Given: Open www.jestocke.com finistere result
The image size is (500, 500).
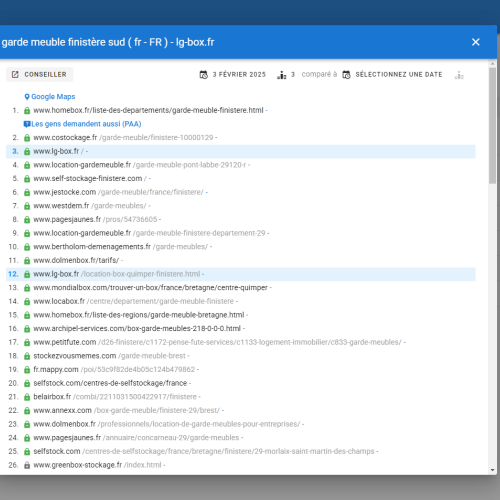Looking at the screenshot, I should 118,192.
